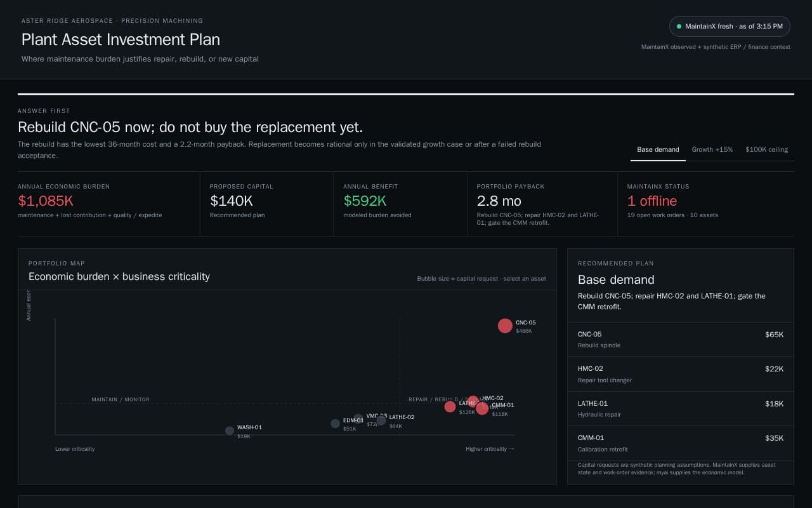Select the EDM-01 bubble on the chart
Screen dimensions: 812x508
click(335, 424)
